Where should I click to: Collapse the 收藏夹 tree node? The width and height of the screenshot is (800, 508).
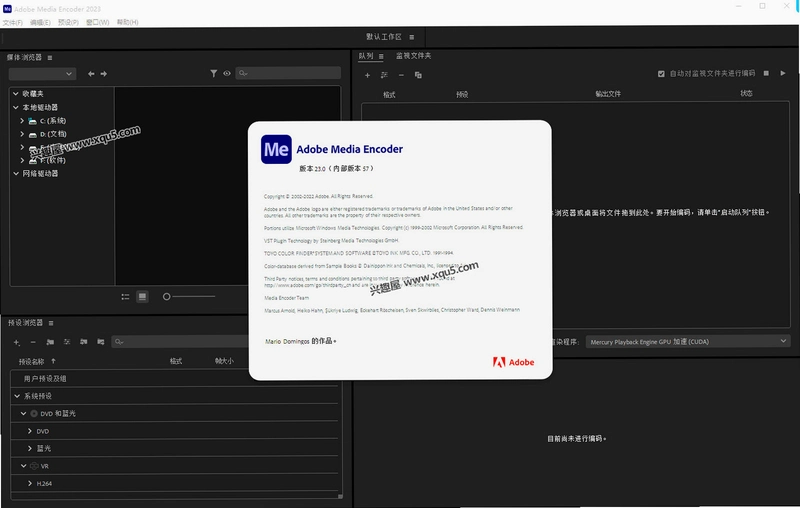(16, 94)
